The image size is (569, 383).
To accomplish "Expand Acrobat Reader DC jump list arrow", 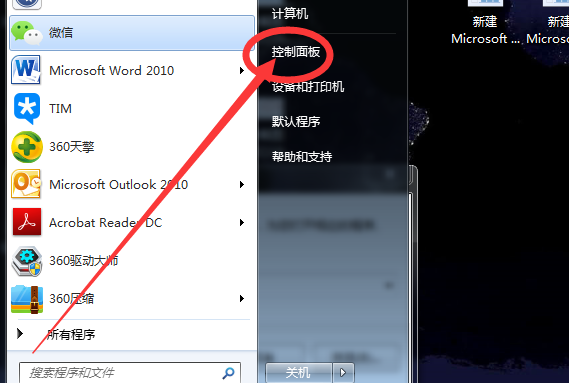I will [x=242, y=223].
